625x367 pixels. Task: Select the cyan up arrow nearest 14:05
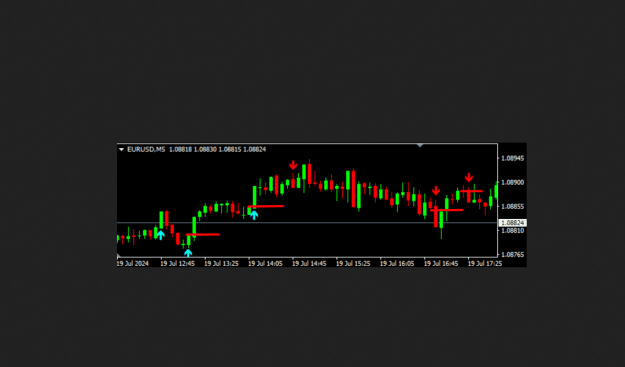(254, 215)
